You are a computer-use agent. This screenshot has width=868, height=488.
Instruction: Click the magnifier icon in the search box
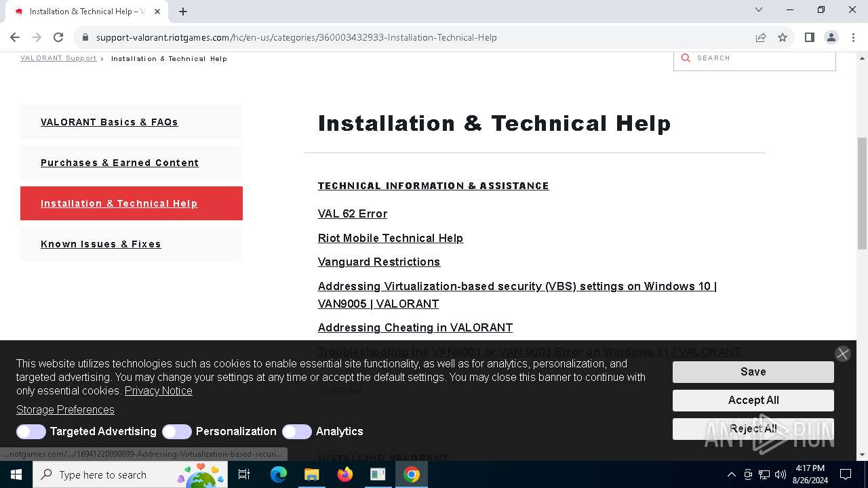[686, 58]
